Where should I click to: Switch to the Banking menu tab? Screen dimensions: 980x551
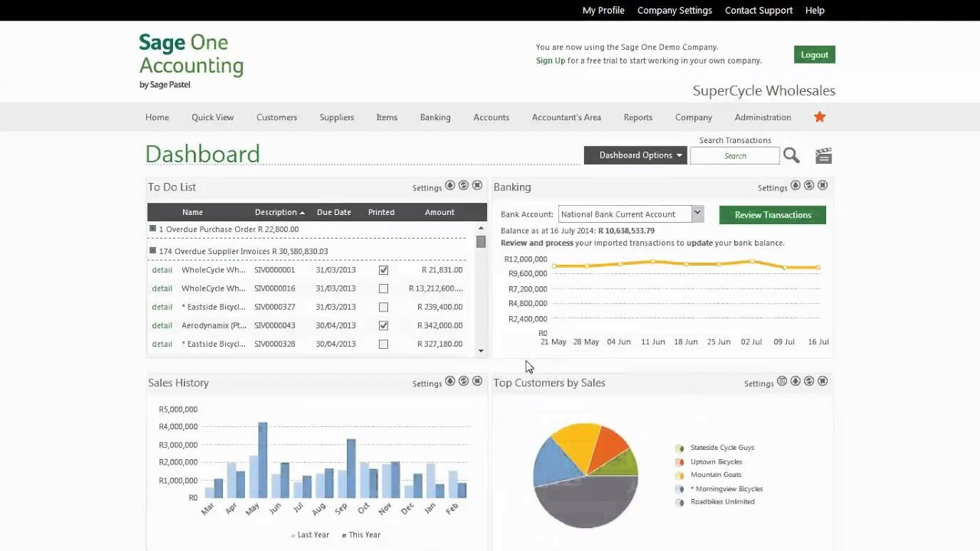click(435, 117)
